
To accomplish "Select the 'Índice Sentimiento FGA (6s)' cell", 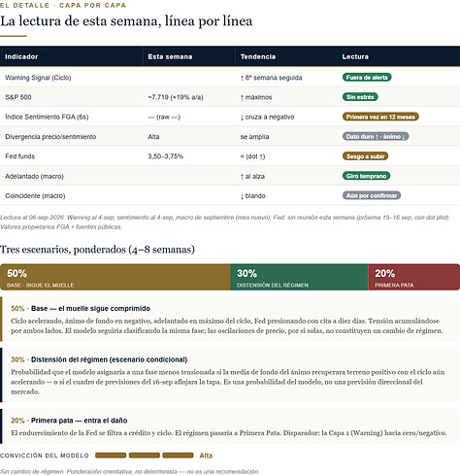I will pos(47,117).
